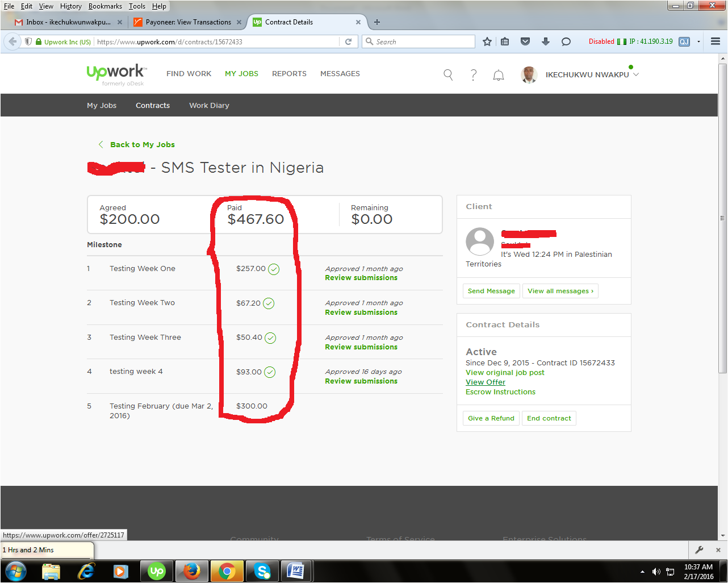Click the End contract button
Screen dimensions: 728x583
pyautogui.click(x=549, y=418)
